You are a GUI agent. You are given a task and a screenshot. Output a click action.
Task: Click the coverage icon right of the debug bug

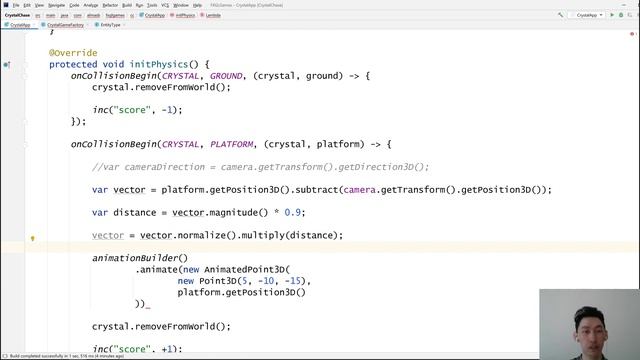coord(630,15)
